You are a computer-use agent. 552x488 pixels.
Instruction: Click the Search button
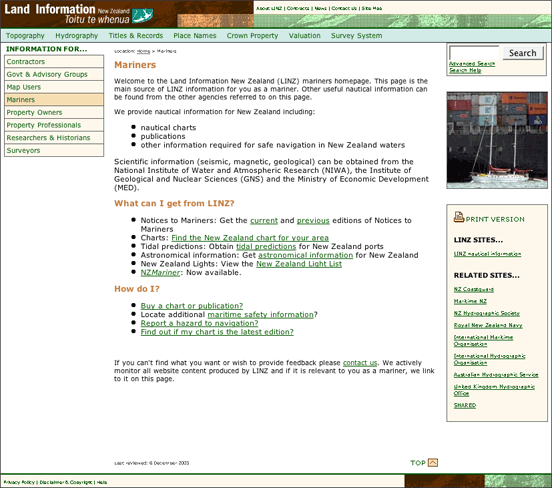pos(523,53)
